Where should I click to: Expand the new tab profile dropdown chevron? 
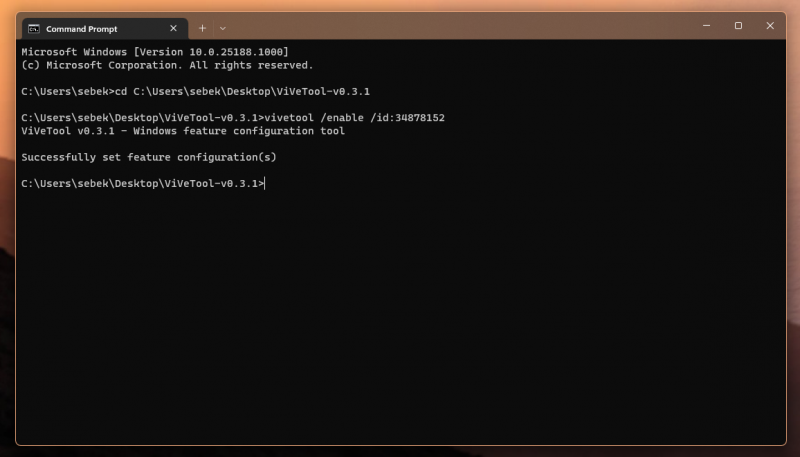click(x=222, y=28)
